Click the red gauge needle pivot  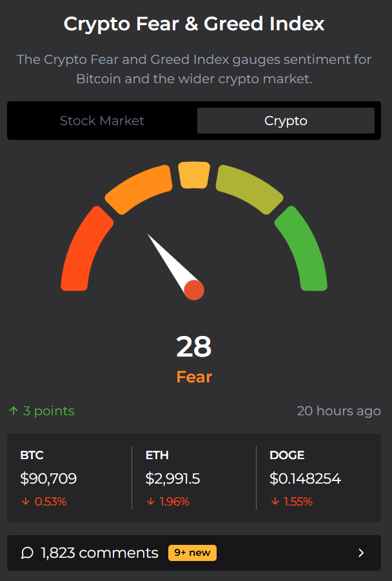point(194,290)
